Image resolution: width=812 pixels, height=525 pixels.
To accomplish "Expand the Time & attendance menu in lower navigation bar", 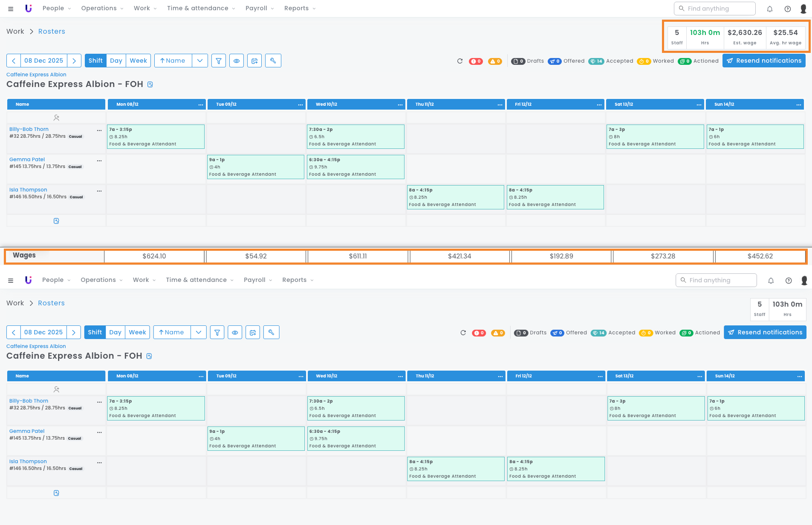I will [199, 280].
